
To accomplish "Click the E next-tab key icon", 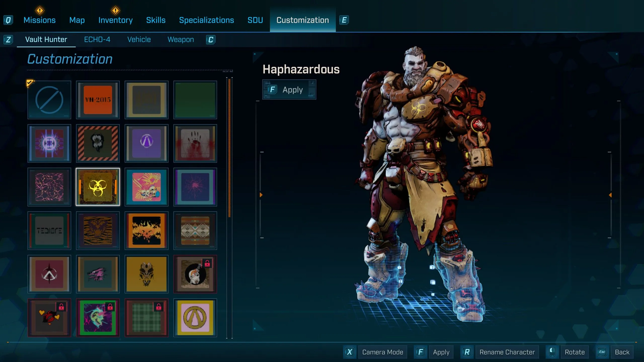I will 344,20.
